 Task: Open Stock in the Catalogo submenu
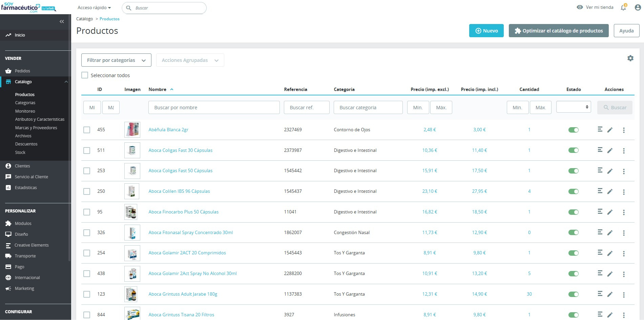pos(20,152)
